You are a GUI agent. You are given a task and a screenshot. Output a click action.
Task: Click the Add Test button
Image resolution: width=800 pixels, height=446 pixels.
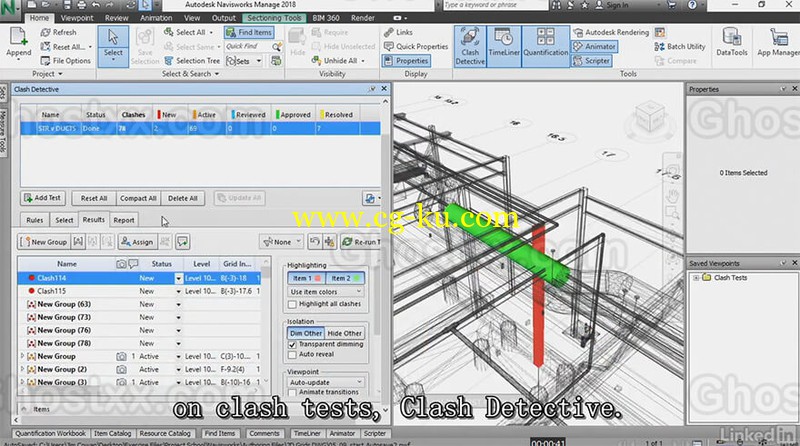(x=43, y=198)
